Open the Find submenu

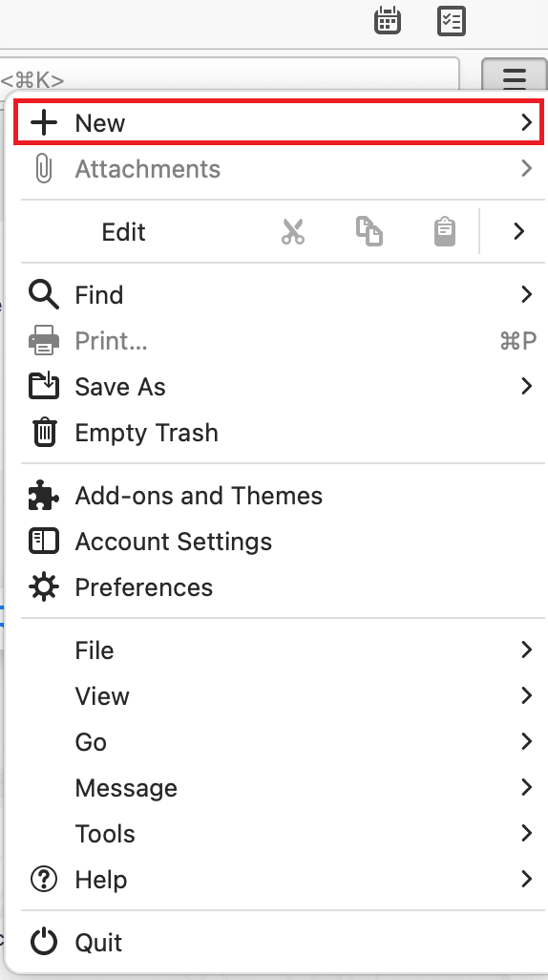[x=279, y=294]
